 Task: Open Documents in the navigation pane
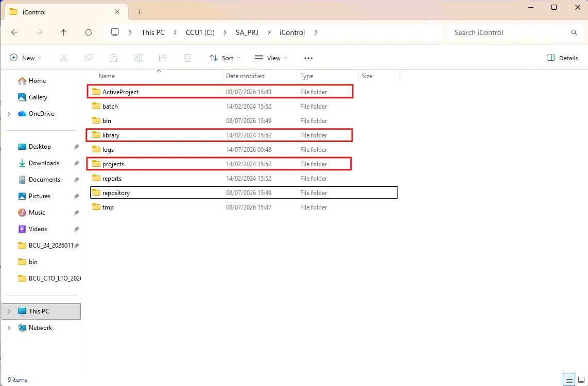(x=44, y=180)
